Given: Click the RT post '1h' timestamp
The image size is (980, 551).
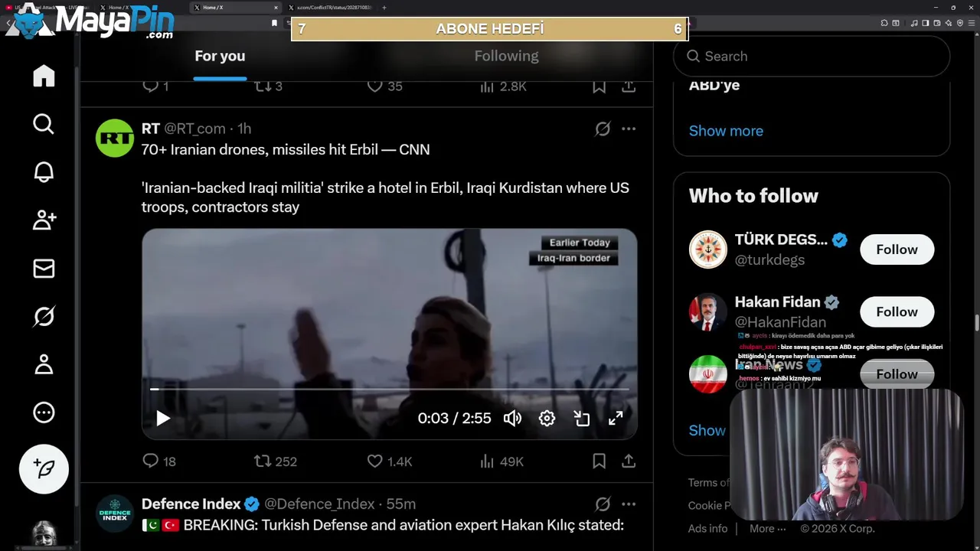Looking at the screenshot, I should pos(244,129).
